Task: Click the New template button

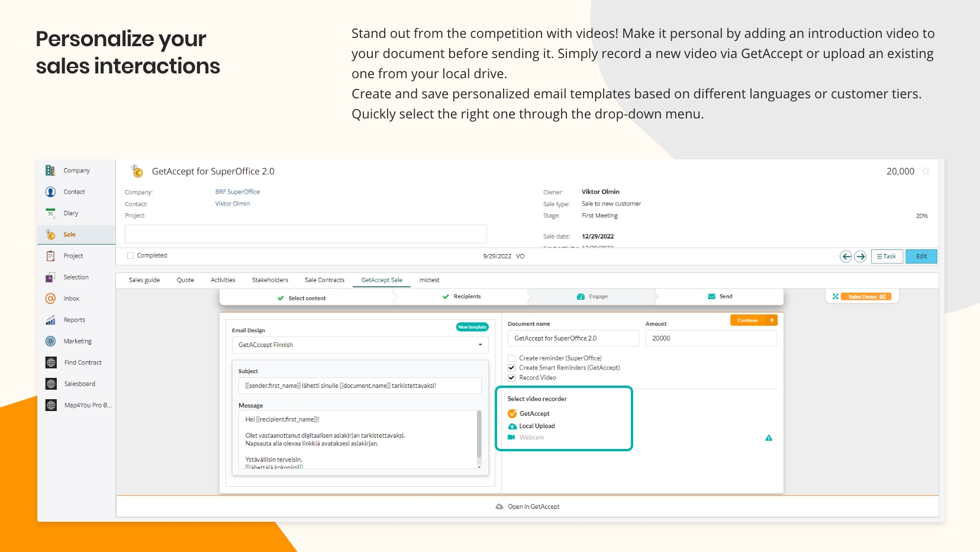Action: pos(472,327)
